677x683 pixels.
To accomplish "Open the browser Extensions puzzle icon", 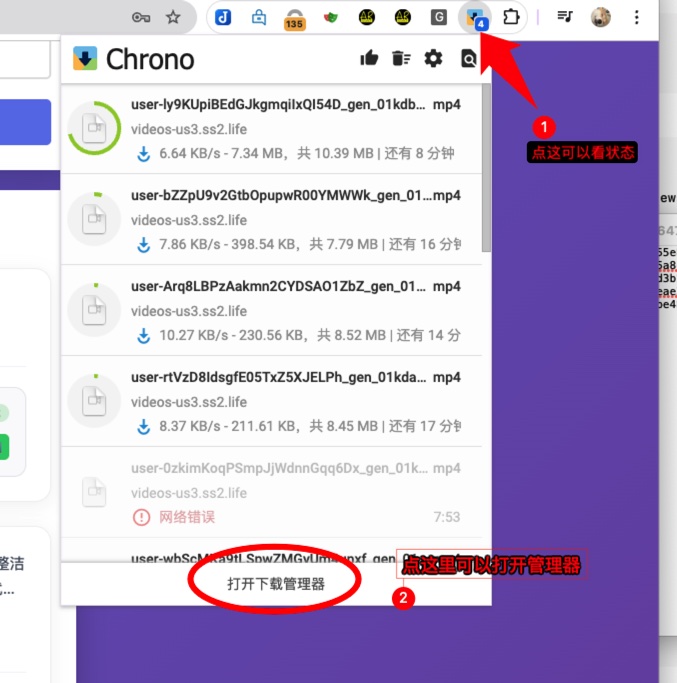I will [511, 17].
